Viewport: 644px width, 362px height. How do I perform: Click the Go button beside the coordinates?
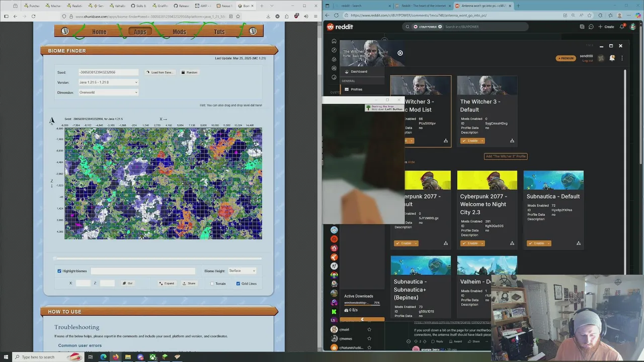pyautogui.click(x=128, y=284)
